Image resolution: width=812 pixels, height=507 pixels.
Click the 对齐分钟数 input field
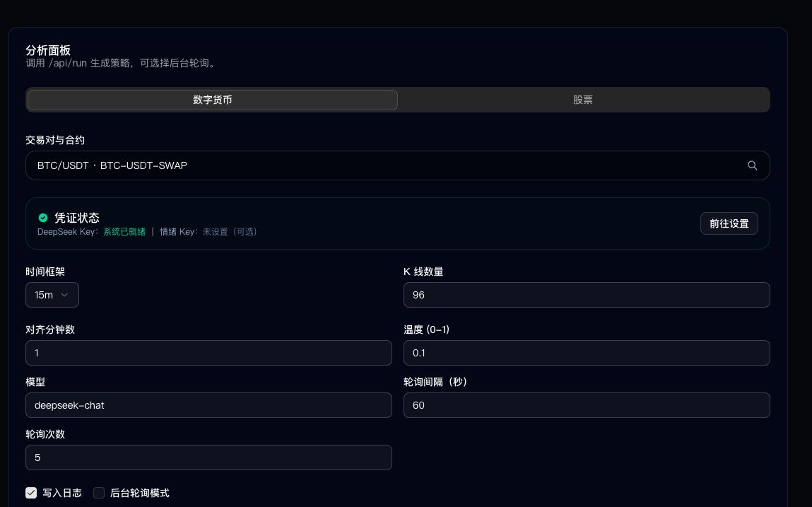point(208,353)
